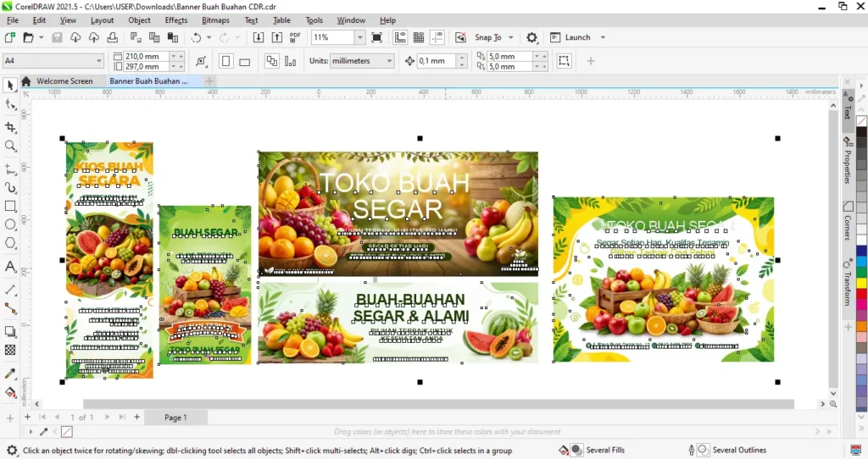
Task: Select the Zoom tool in toolbox
Action: pyautogui.click(x=10, y=146)
